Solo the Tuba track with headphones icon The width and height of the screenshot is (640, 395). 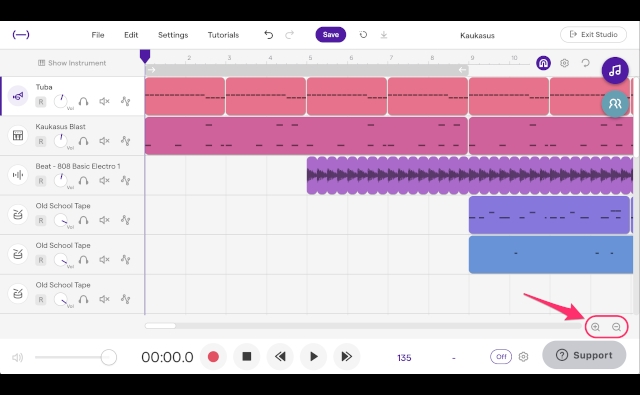(x=83, y=101)
